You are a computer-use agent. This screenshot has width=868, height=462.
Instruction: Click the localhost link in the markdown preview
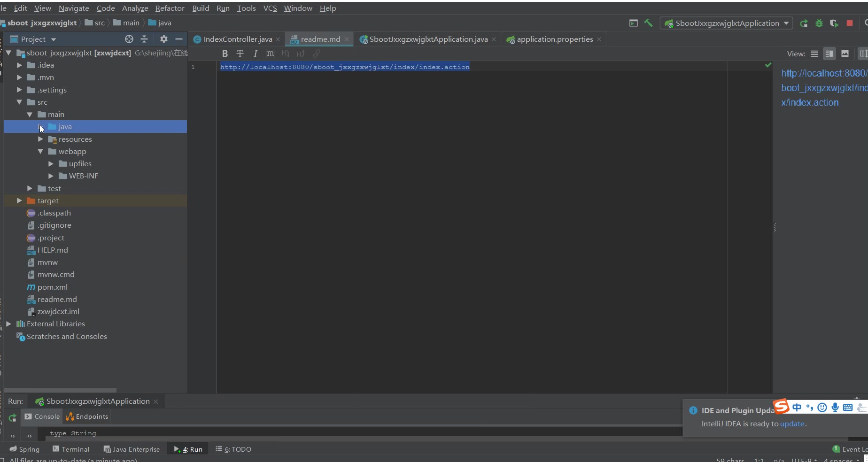[x=824, y=88]
